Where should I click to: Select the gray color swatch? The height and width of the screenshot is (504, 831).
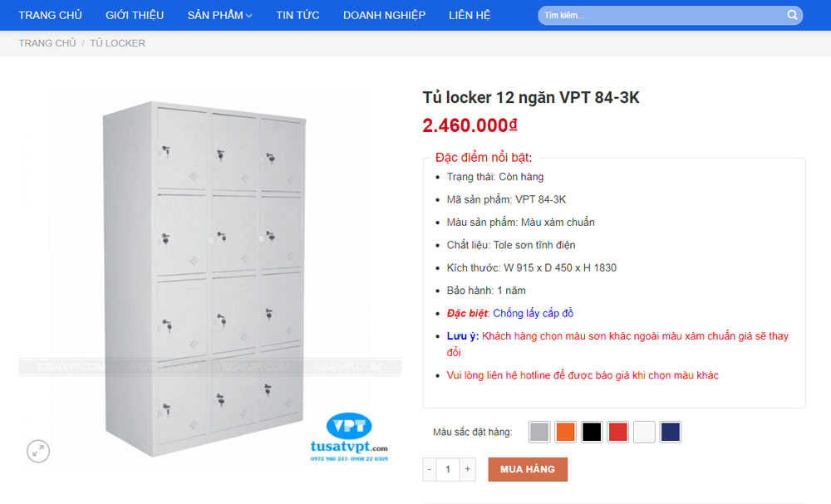[x=539, y=432]
